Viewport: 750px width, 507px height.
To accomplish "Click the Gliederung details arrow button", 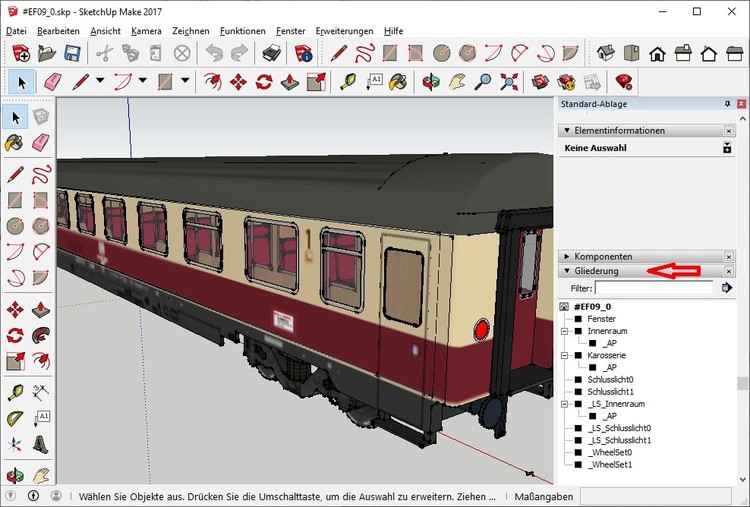I will click(727, 288).
